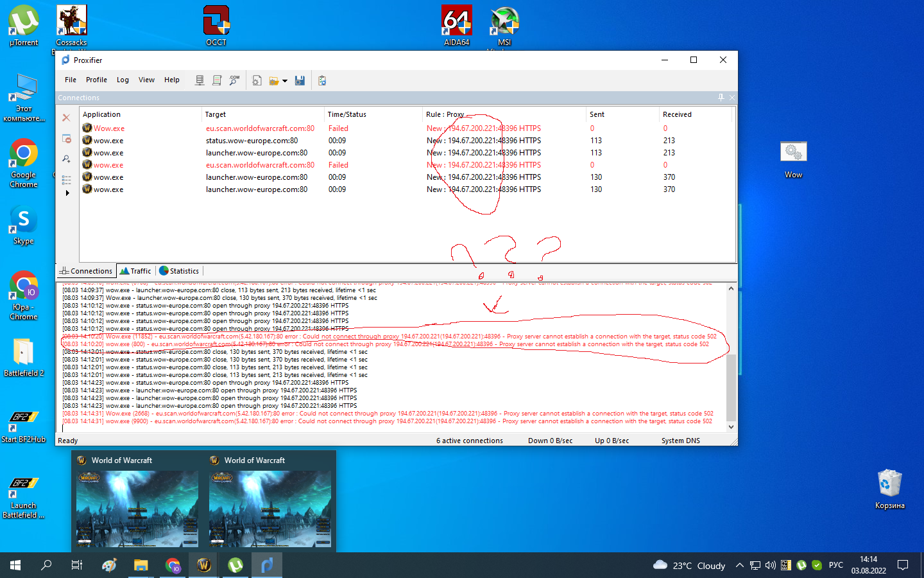Select the OCCT desktop icon

pos(216,26)
